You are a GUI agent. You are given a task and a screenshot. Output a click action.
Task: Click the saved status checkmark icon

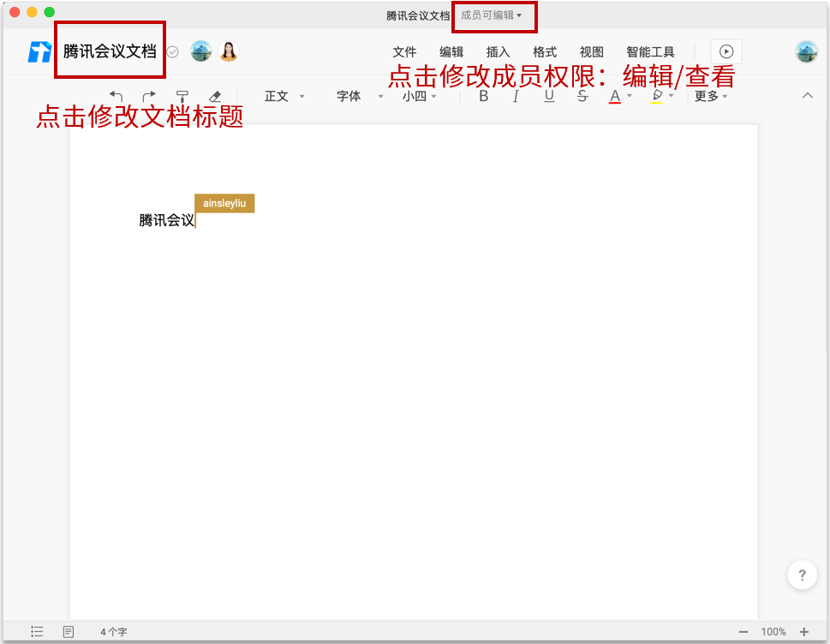[x=172, y=52]
